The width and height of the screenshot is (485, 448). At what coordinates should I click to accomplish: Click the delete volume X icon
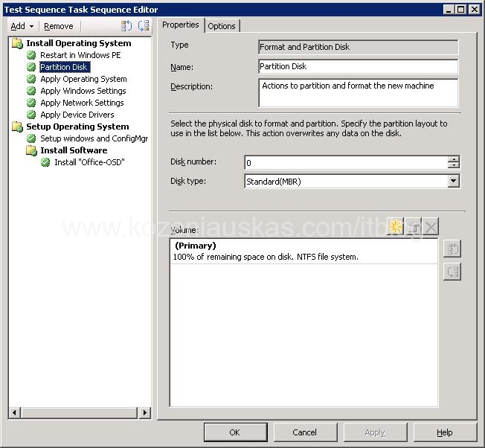click(x=430, y=228)
